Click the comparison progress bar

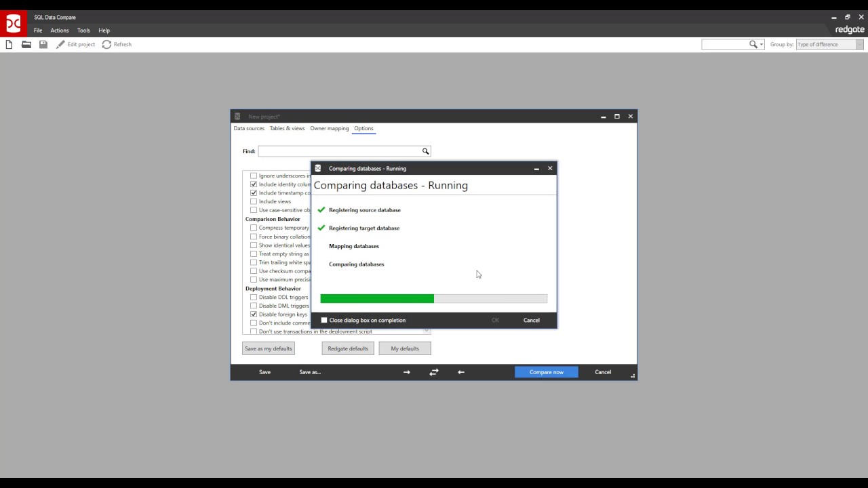(x=434, y=299)
